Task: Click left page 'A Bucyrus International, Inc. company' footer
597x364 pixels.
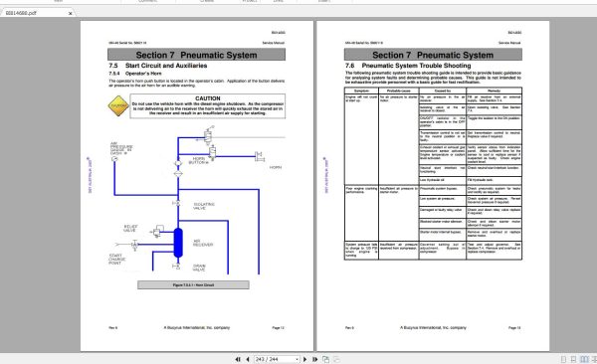Action: [197, 328]
